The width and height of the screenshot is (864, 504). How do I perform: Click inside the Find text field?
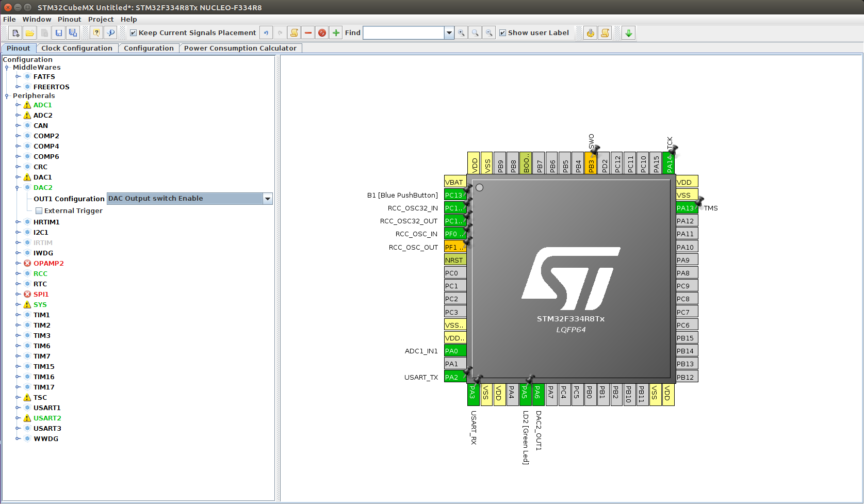click(x=403, y=33)
